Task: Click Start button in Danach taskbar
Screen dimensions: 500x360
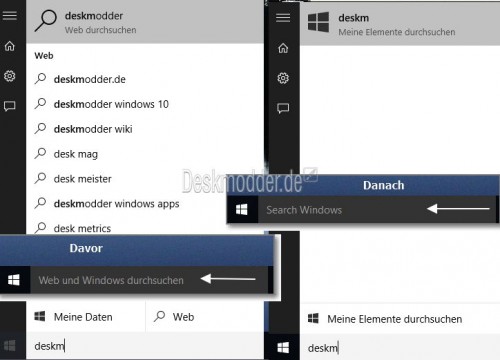Action: (242, 210)
